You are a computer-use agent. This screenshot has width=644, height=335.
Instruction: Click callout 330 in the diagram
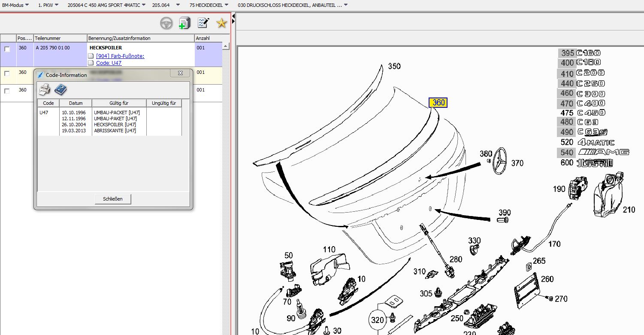[474, 241]
